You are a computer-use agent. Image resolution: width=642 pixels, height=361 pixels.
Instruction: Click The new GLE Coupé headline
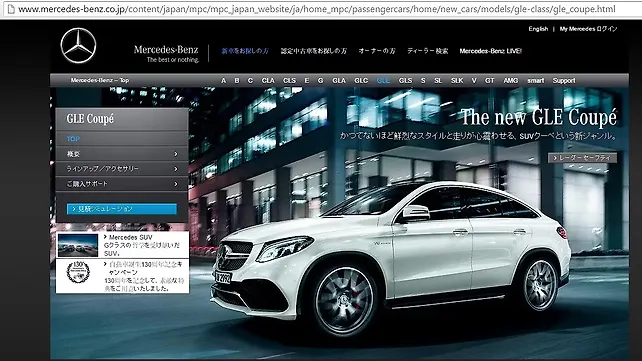(x=539, y=117)
